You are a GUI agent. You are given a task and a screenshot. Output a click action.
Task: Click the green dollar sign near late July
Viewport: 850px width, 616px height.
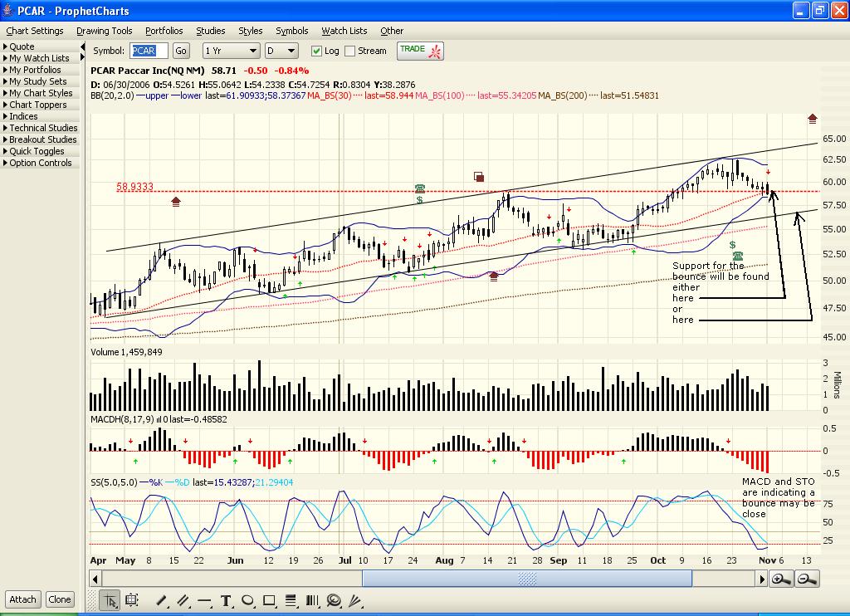click(x=419, y=200)
